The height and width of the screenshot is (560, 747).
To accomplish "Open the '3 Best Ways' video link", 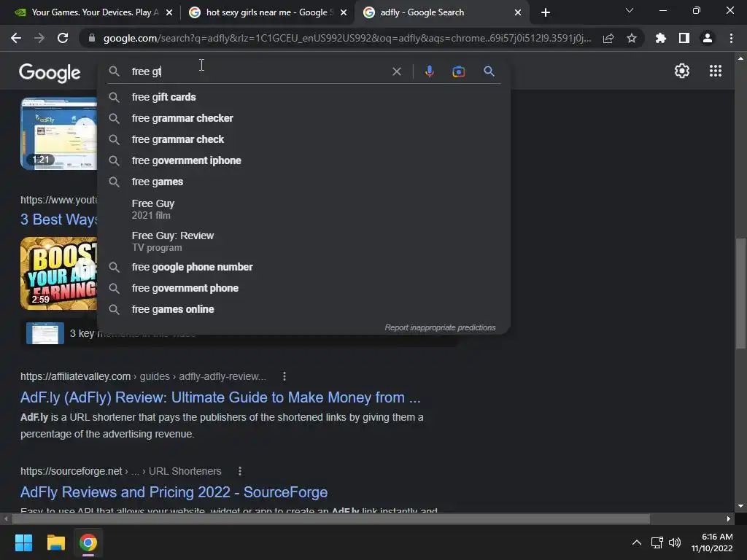I will point(58,219).
